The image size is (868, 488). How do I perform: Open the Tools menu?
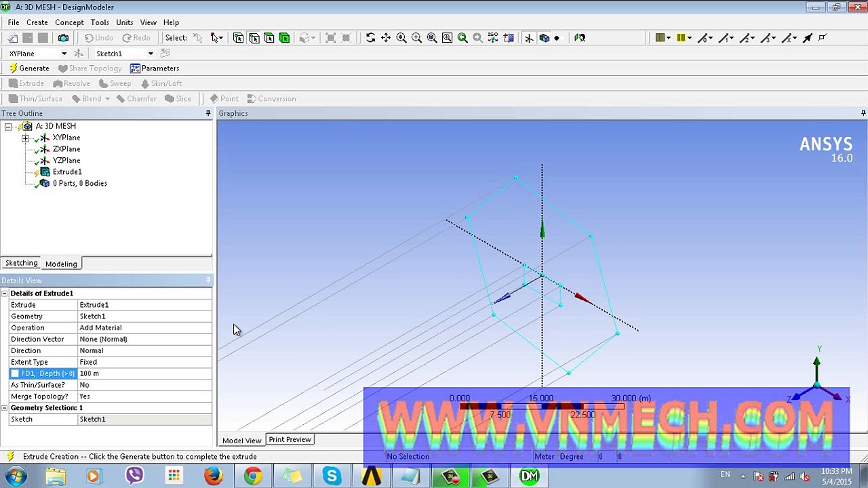coord(100,22)
